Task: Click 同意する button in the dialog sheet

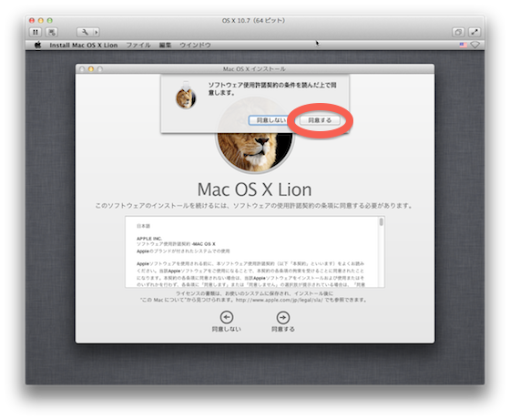Action: (x=320, y=120)
